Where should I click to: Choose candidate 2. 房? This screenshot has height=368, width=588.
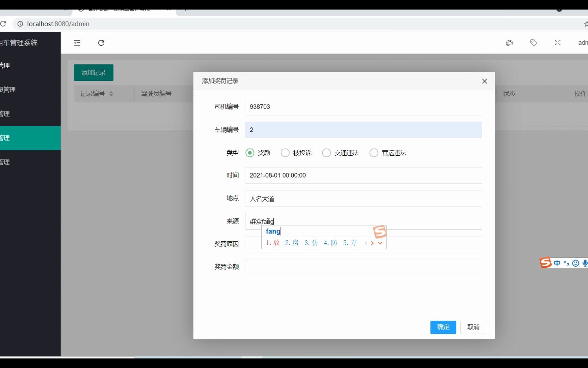[x=292, y=243]
